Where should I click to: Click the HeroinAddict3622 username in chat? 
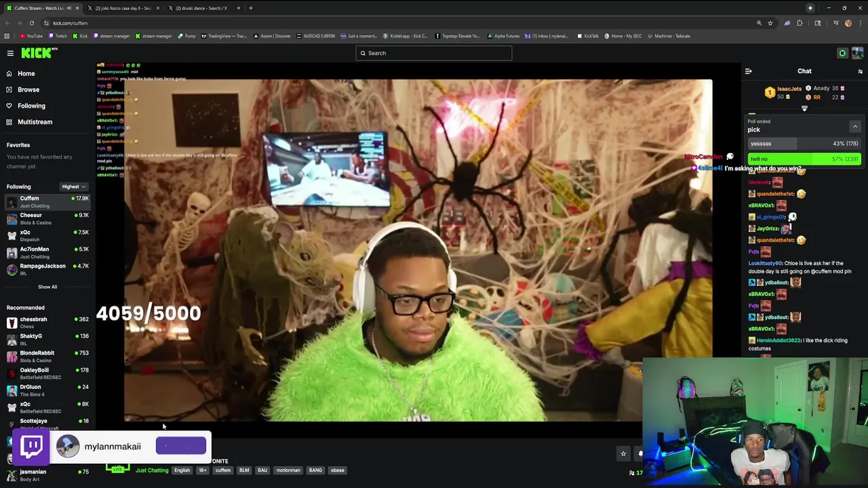[x=778, y=340]
